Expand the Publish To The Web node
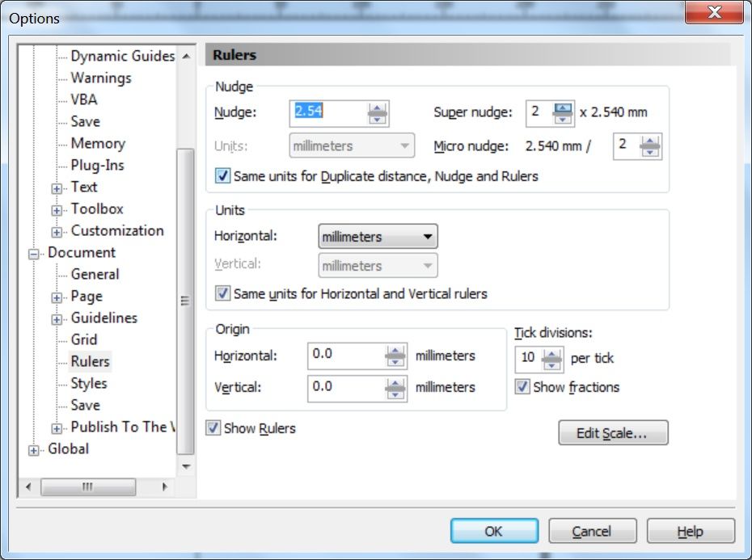 click(57, 428)
